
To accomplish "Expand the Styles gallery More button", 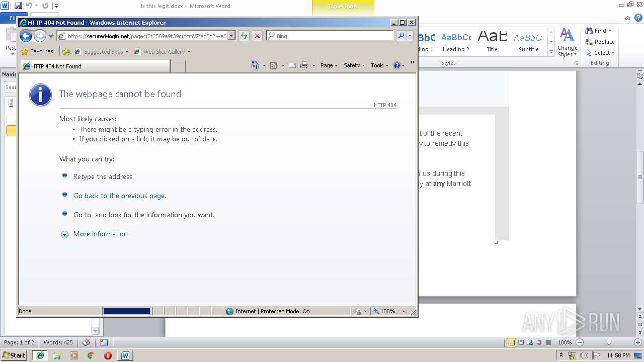I will [551, 52].
